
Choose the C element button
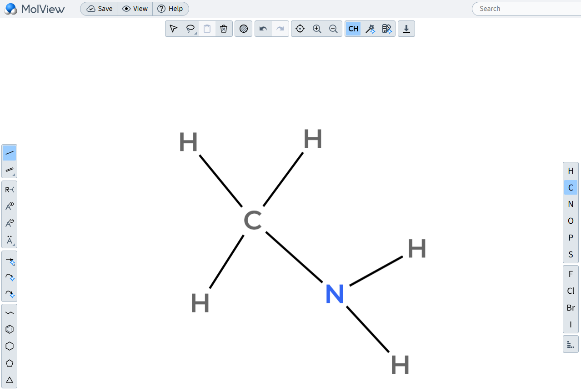tap(571, 187)
